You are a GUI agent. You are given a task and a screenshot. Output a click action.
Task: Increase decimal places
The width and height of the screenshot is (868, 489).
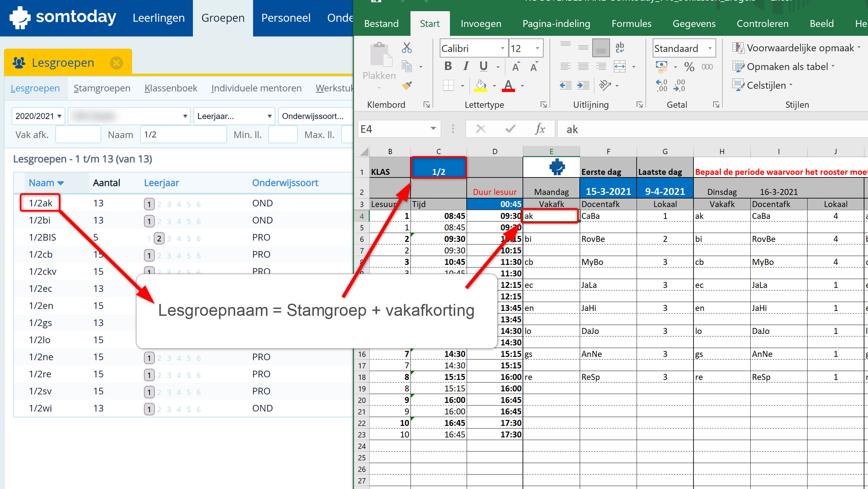[662, 85]
